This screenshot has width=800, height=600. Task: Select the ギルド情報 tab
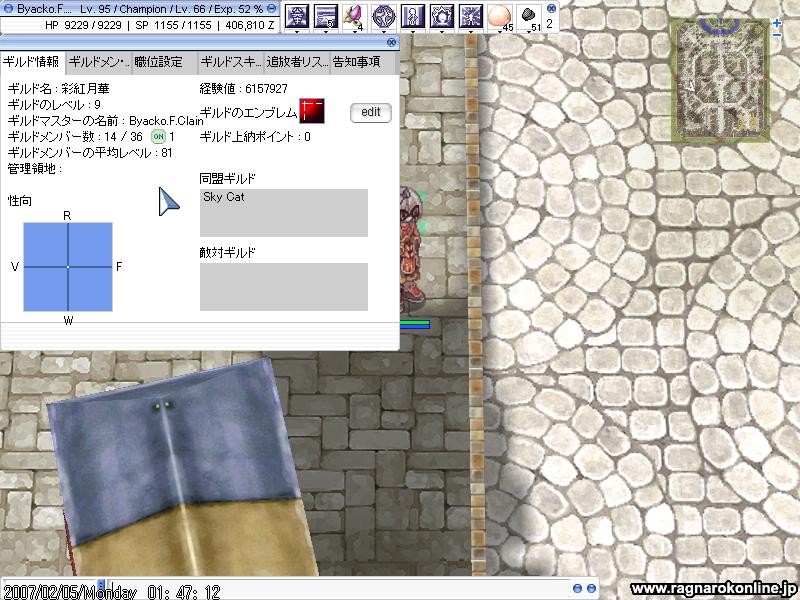coord(32,62)
